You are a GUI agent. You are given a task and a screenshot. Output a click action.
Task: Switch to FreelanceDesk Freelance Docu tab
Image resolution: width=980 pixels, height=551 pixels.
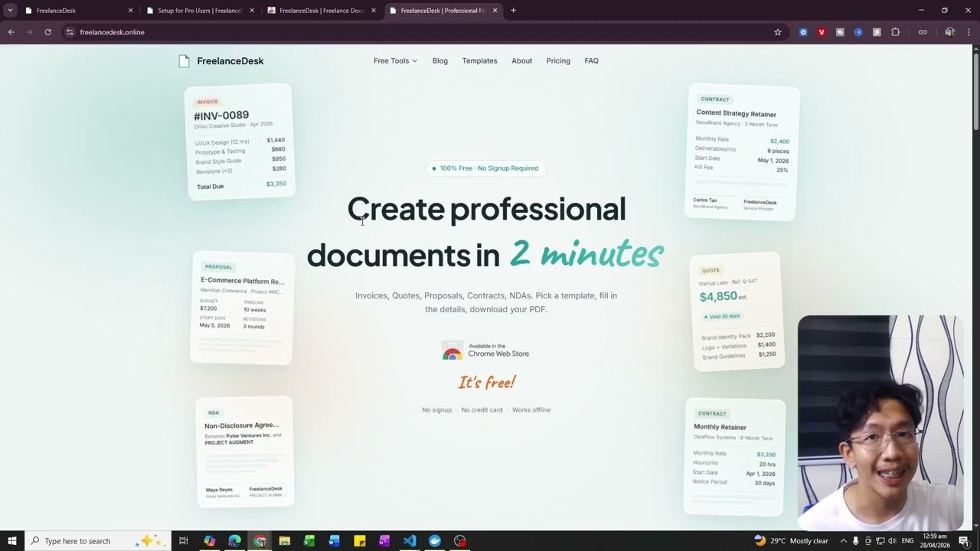click(320, 11)
